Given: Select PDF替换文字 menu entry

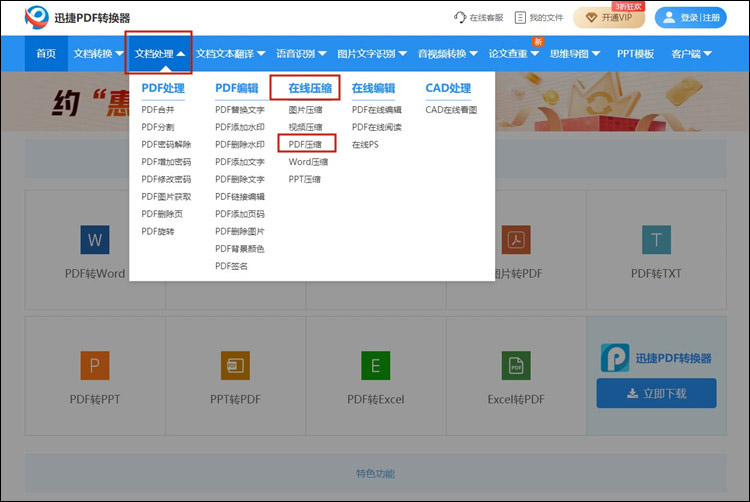Looking at the screenshot, I should [x=240, y=109].
